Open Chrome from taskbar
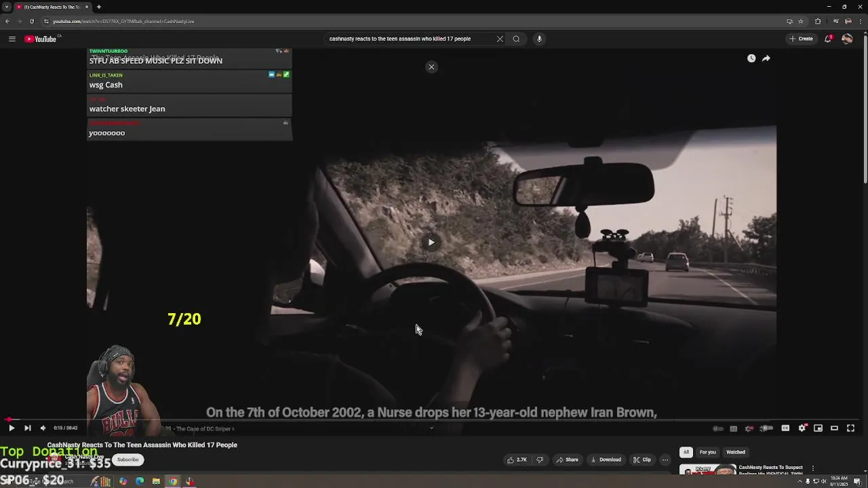The height and width of the screenshot is (488, 868). [173, 481]
